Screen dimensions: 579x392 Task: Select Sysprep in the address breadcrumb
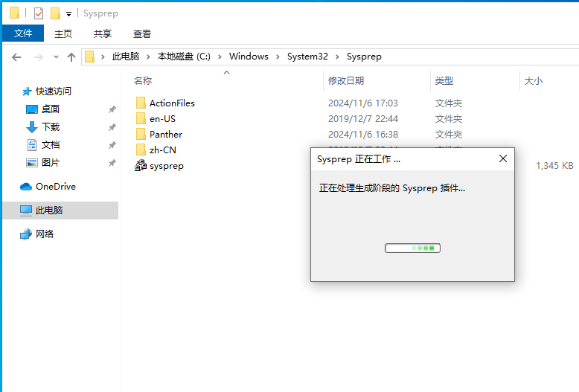[x=364, y=57]
